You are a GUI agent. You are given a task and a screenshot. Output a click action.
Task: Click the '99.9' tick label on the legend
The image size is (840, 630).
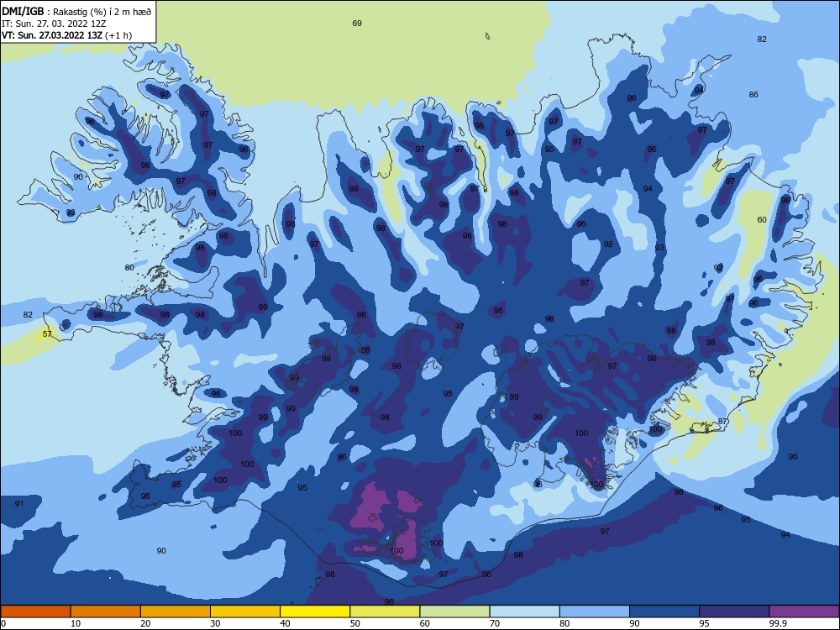point(778,623)
